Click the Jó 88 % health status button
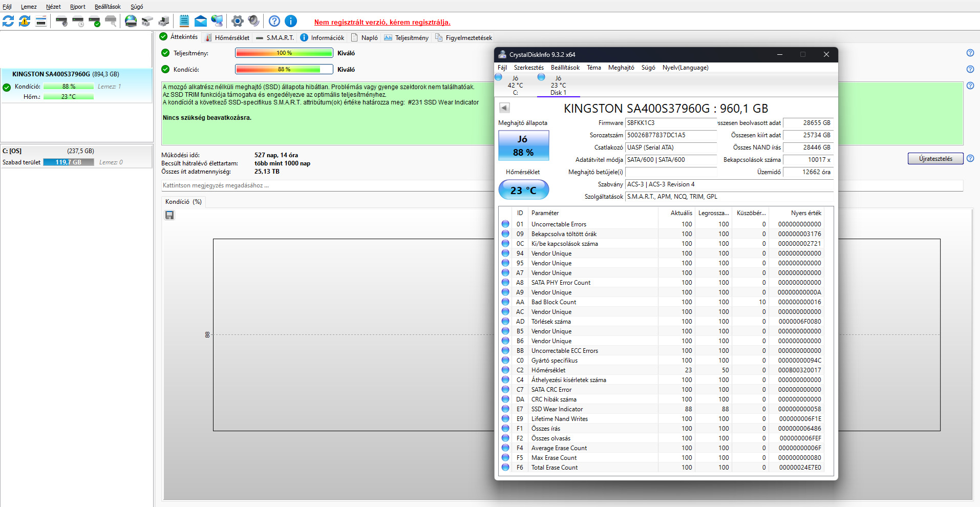The width and height of the screenshot is (980, 507). point(523,145)
